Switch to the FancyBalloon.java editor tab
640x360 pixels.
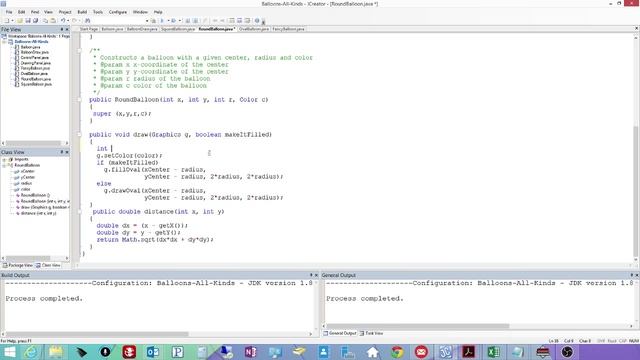(x=289, y=29)
